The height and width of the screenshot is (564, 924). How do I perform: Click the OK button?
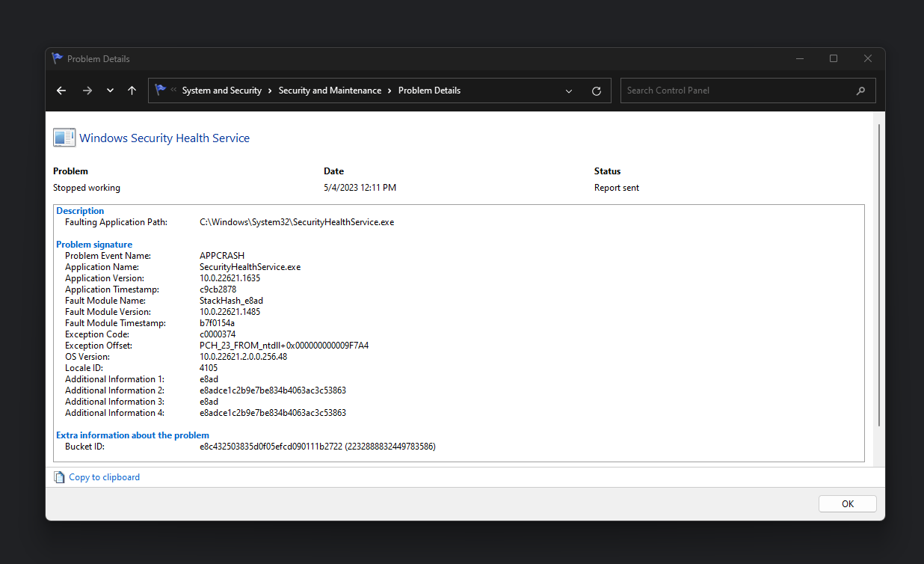848,504
